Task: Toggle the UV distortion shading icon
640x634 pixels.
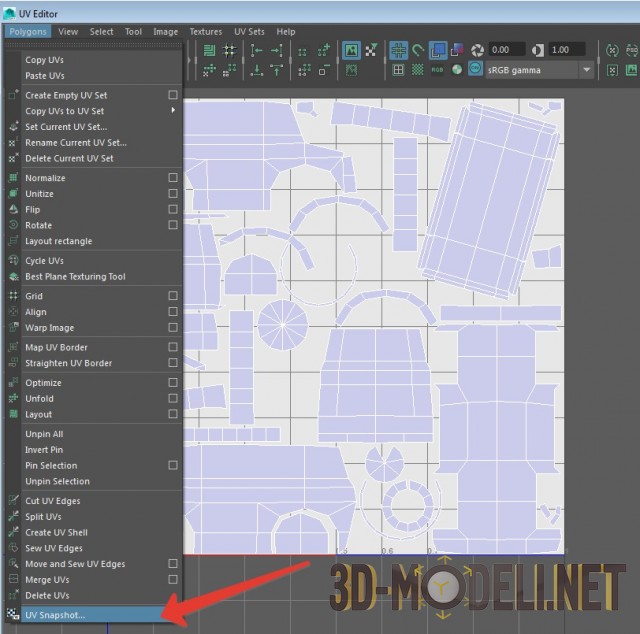Action: [457, 50]
